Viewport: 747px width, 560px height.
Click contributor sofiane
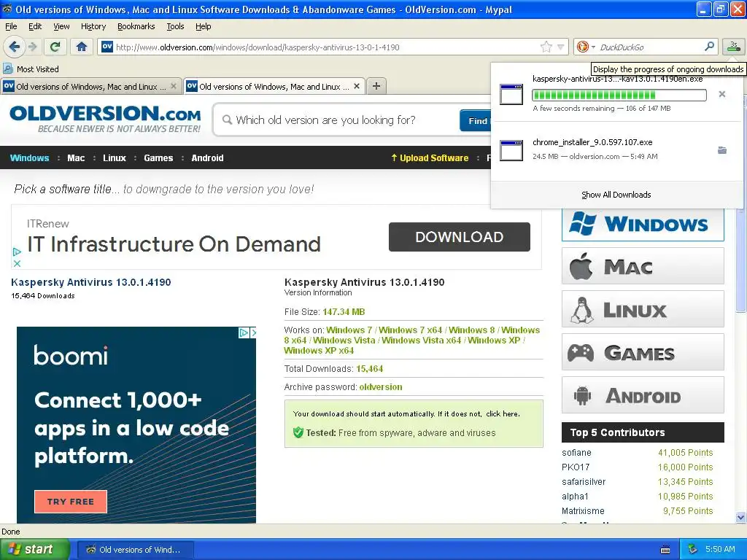coord(576,452)
